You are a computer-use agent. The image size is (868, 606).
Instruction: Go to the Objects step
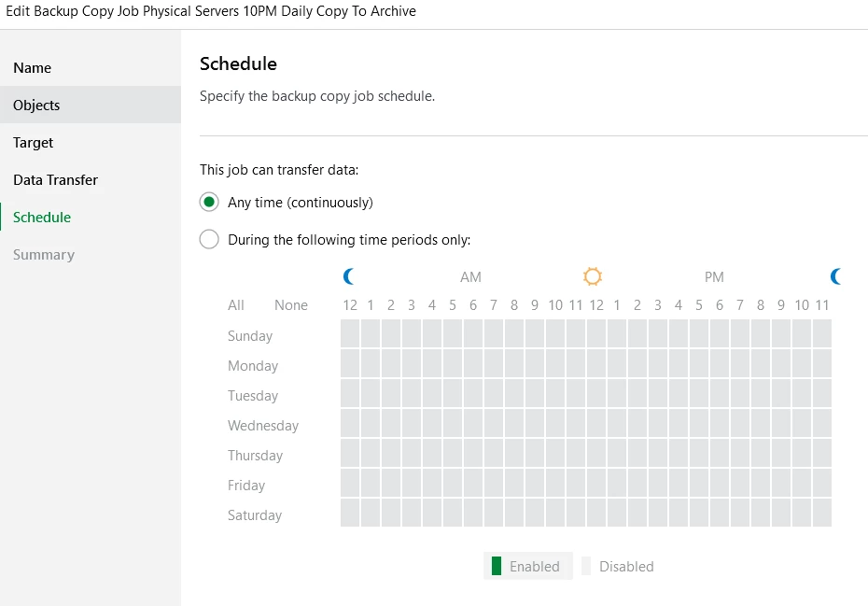click(x=36, y=106)
